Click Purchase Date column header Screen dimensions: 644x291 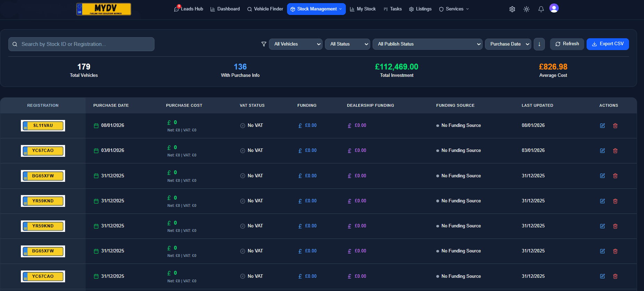[x=111, y=105]
